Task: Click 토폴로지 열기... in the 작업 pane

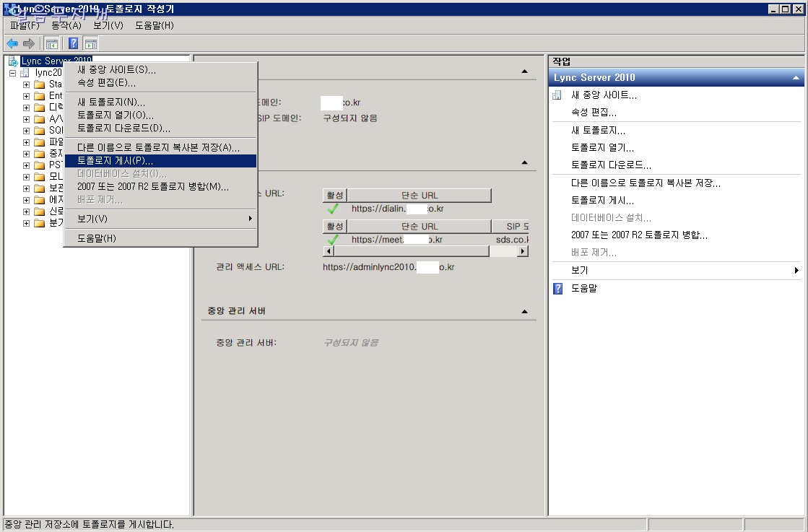Action: tap(602, 148)
